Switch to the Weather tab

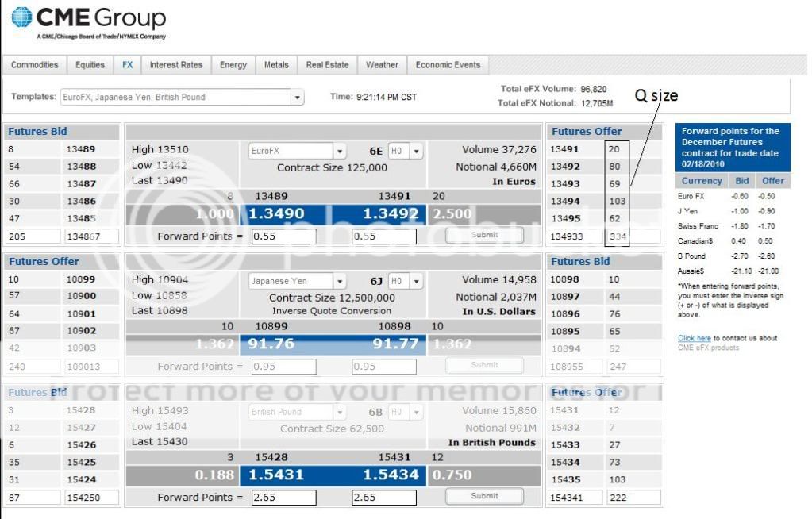click(382, 65)
